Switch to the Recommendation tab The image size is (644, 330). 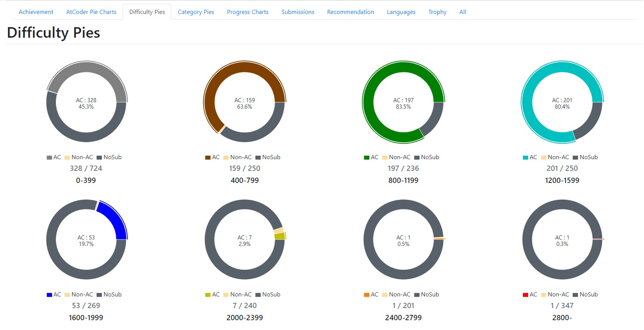click(x=350, y=12)
